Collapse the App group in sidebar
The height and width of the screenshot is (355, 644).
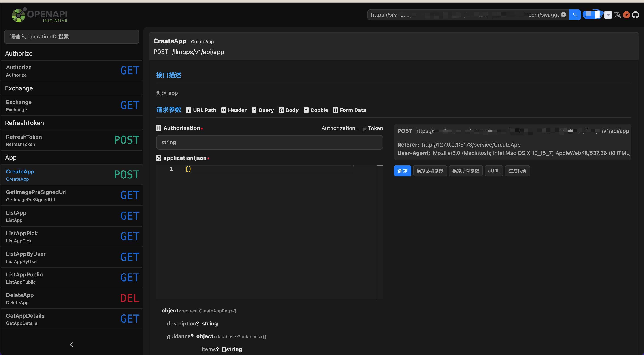[11, 158]
